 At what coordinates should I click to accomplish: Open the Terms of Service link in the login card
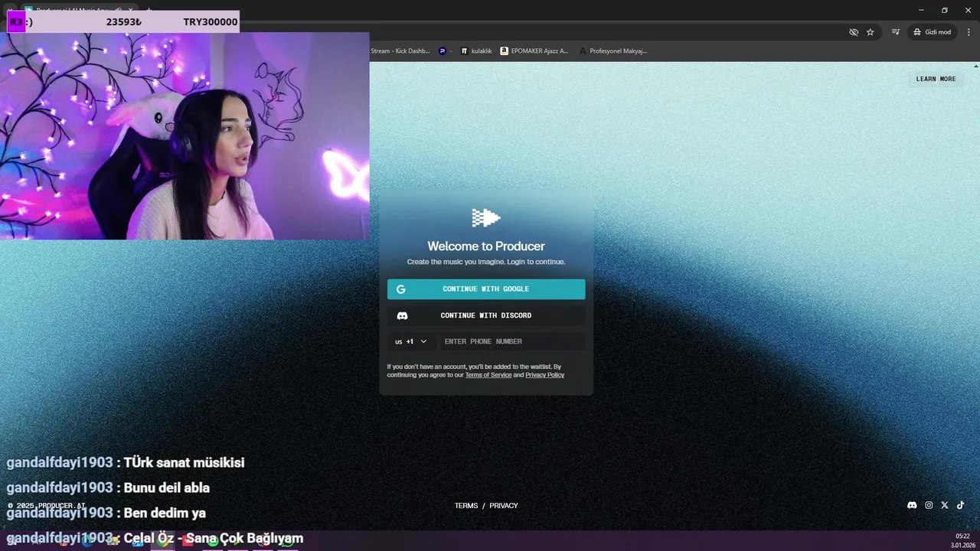coord(488,375)
